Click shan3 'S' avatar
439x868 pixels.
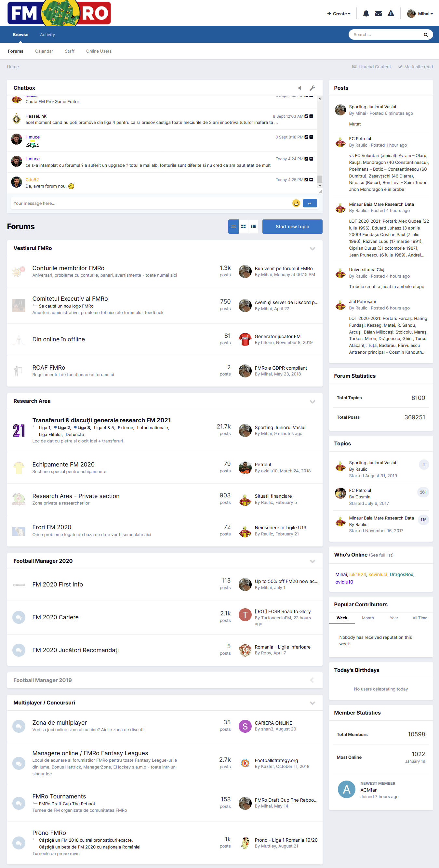(245, 726)
